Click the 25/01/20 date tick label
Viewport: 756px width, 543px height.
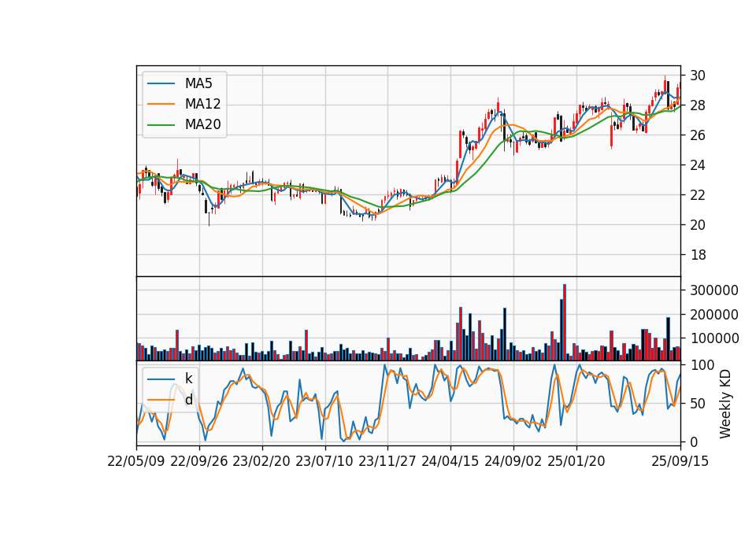[576, 461]
